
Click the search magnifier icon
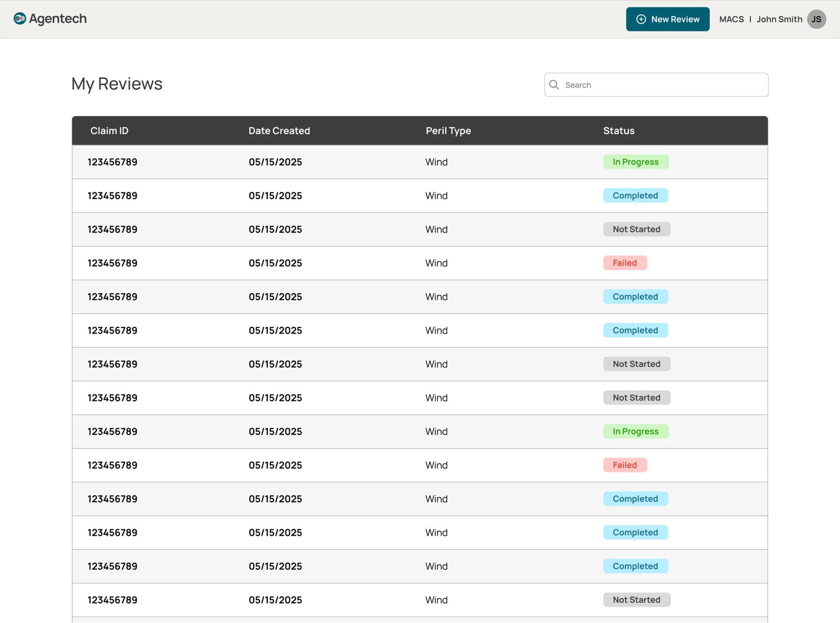554,85
